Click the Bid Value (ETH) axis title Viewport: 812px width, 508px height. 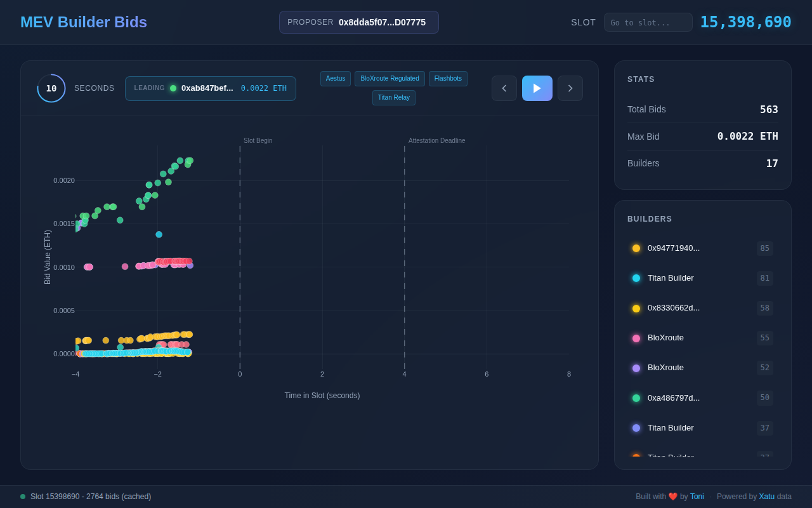coord(48,257)
